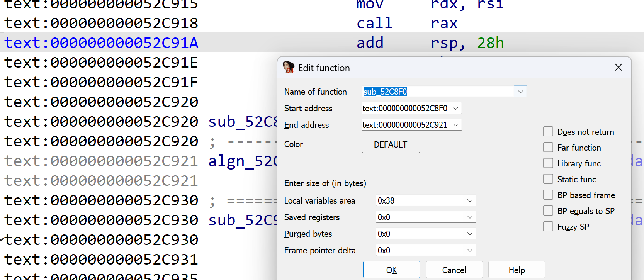This screenshot has height=280, width=644.
Task: Click the 'add' instruction mnemonic
Action: [x=370, y=42]
